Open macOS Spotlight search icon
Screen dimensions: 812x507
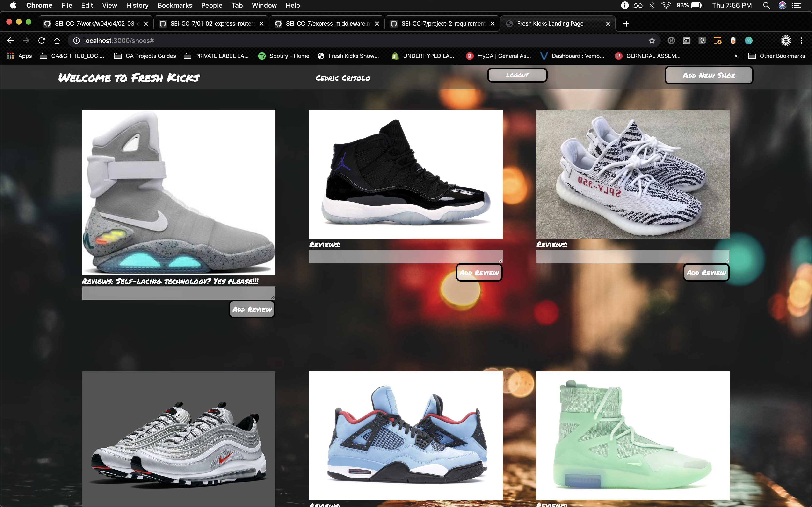point(766,5)
